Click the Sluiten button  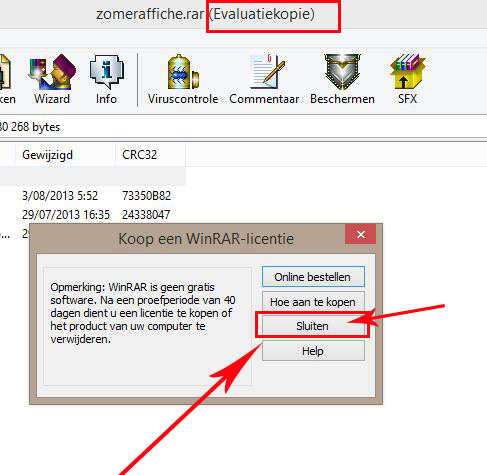(x=313, y=326)
